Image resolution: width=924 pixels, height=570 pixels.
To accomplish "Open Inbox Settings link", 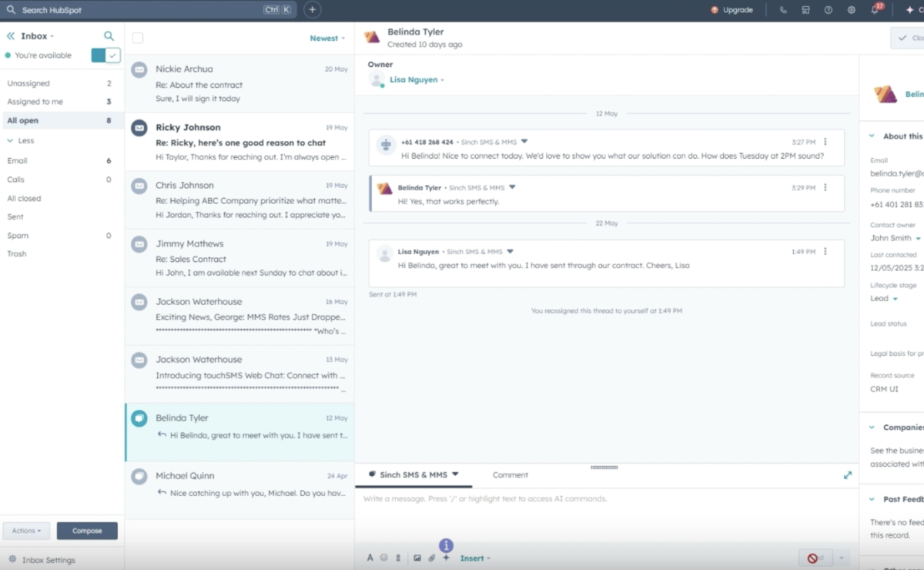I will click(49, 560).
